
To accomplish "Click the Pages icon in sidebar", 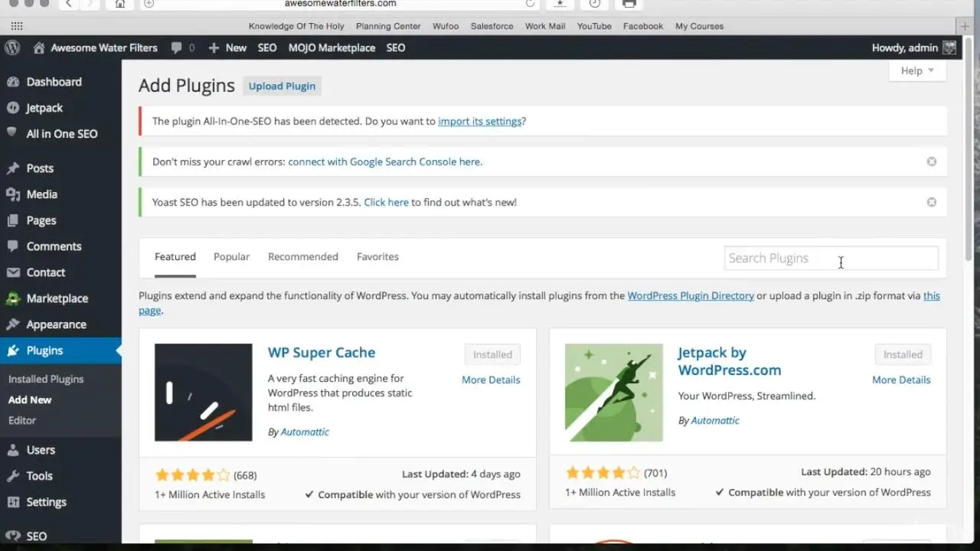I will (13, 220).
